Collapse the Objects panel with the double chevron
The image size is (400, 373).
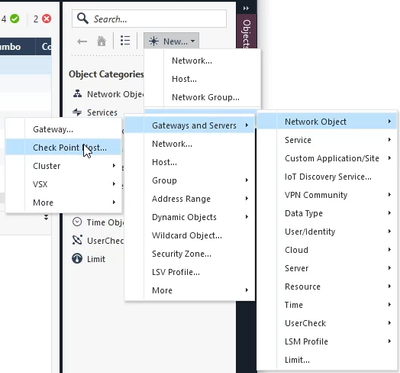(x=246, y=8)
